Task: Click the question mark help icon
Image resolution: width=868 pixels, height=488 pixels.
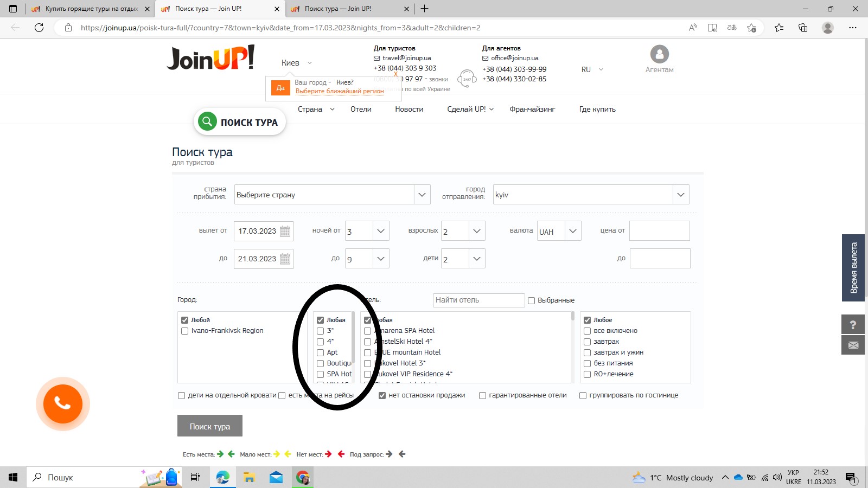Action: [x=853, y=325]
